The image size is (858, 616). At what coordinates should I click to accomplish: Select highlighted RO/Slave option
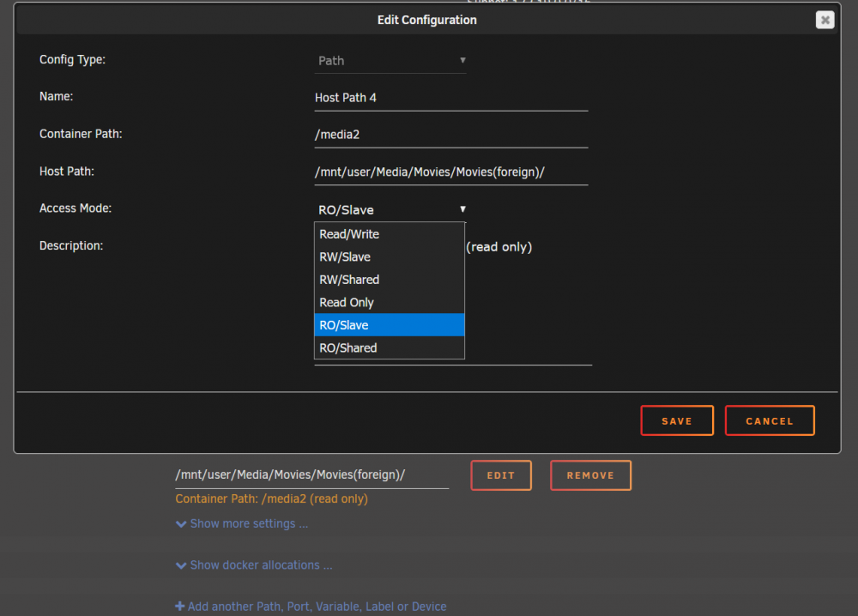[389, 325]
